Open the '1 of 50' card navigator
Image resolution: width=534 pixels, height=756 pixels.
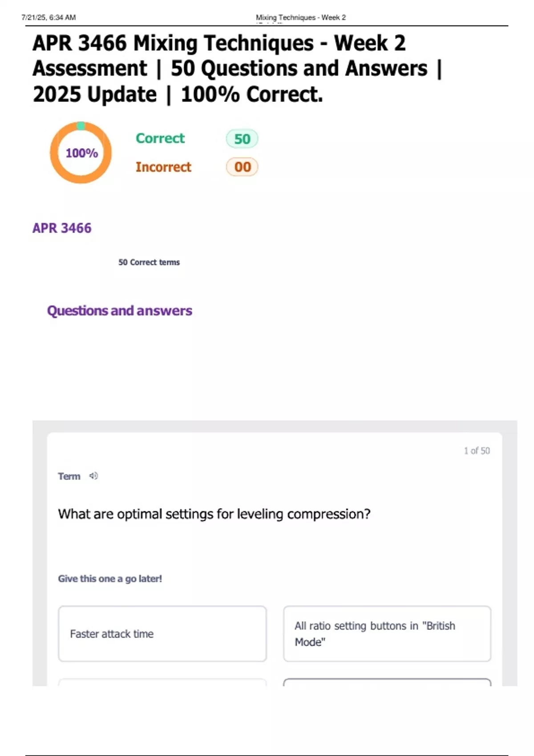477,450
